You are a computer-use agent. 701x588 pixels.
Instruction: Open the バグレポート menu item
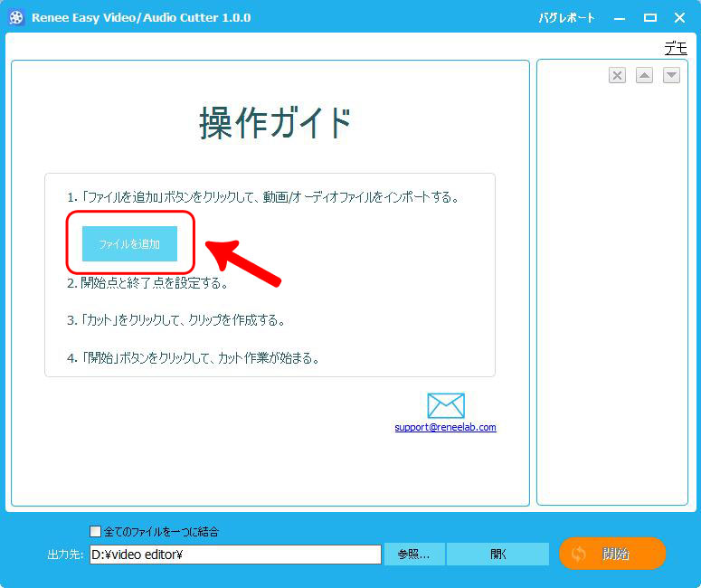(x=566, y=18)
